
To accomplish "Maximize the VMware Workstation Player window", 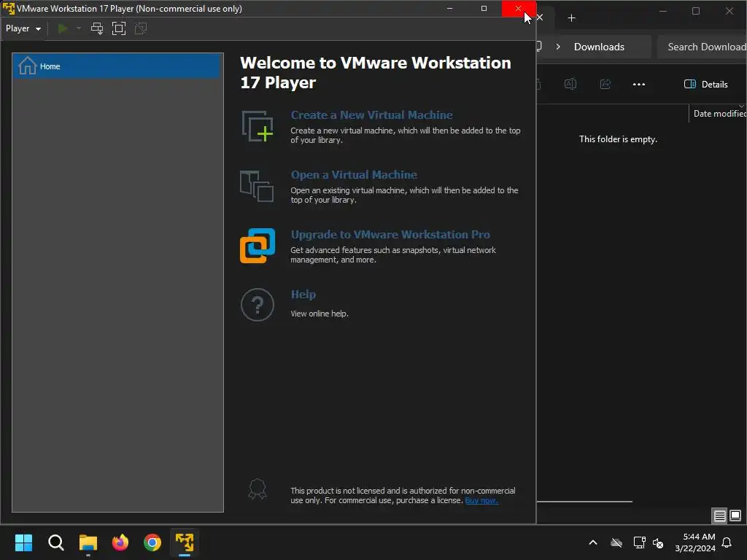I will (x=484, y=9).
